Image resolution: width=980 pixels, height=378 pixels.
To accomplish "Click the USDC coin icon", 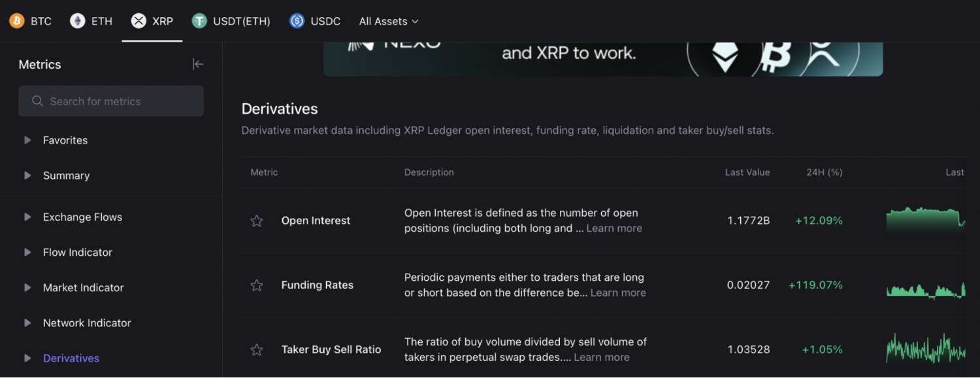I will coord(297,21).
